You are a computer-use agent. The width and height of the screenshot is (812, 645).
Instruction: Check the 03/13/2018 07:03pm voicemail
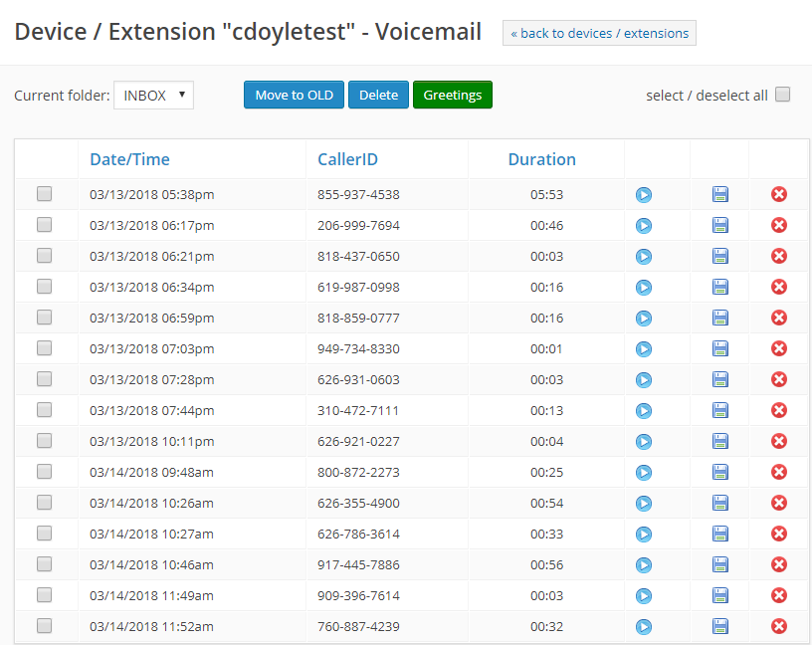point(44,347)
